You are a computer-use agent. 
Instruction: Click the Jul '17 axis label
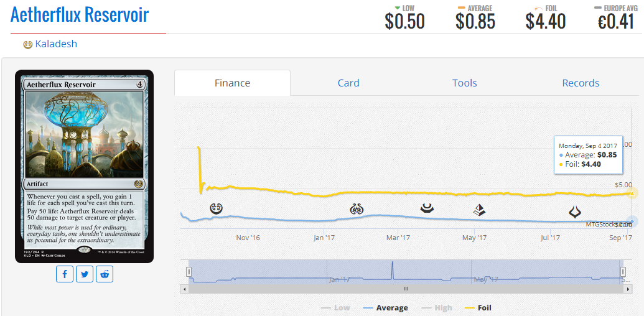550,238
